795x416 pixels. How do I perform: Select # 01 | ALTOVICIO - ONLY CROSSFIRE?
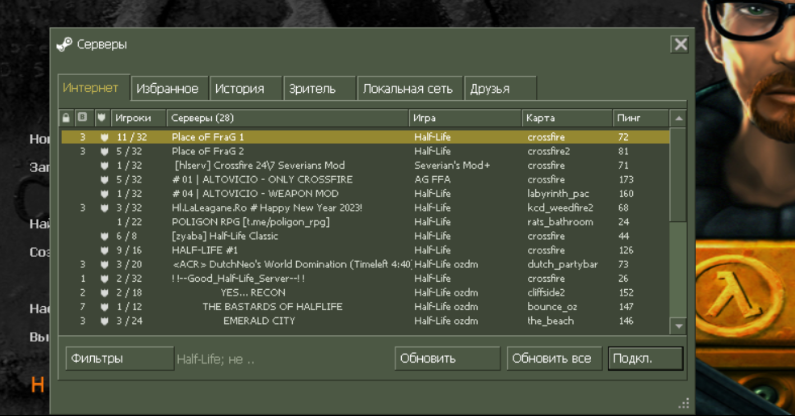[365, 180]
